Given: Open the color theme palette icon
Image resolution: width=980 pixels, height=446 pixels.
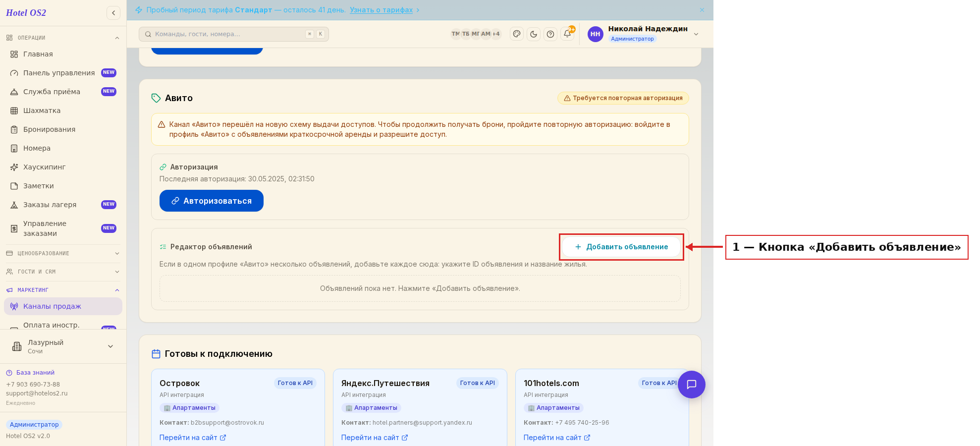Looking at the screenshot, I should coord(517,34).
